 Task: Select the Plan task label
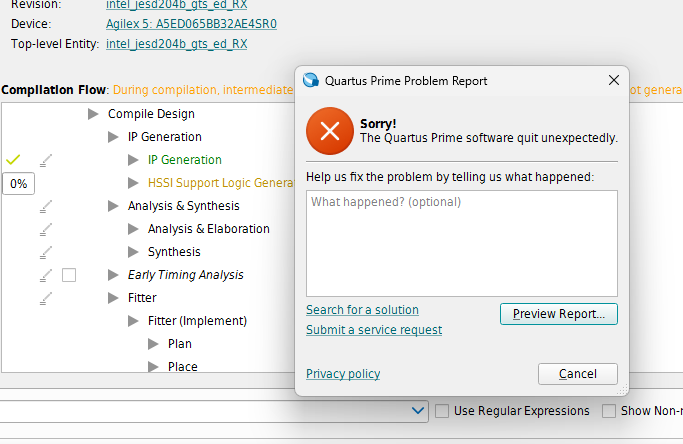(179, 344)
